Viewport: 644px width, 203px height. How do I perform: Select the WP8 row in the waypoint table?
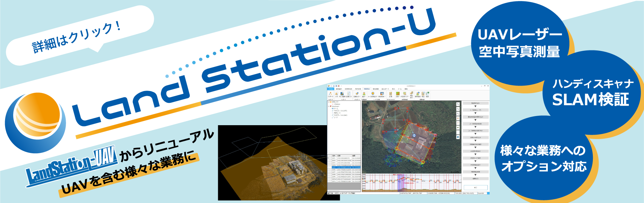tap(344, 174)
